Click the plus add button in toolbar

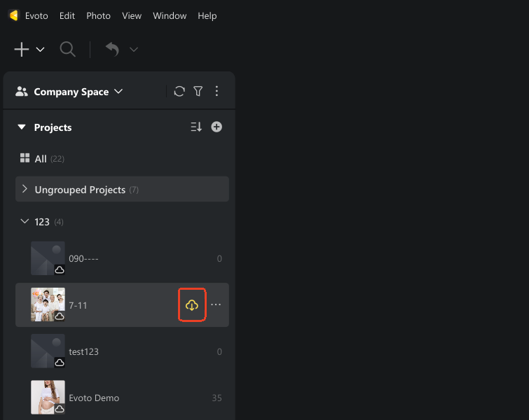[x=22, y=50]
